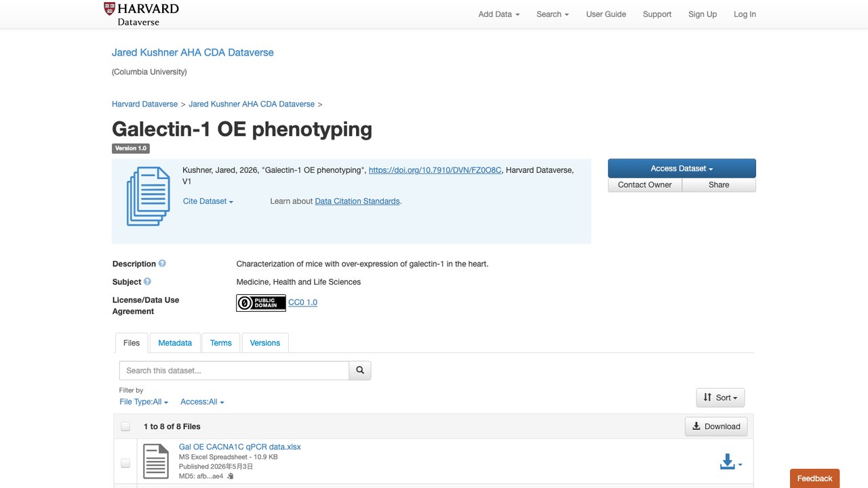
Task: Open the Sort dropdown
Action: pos(720,398)
